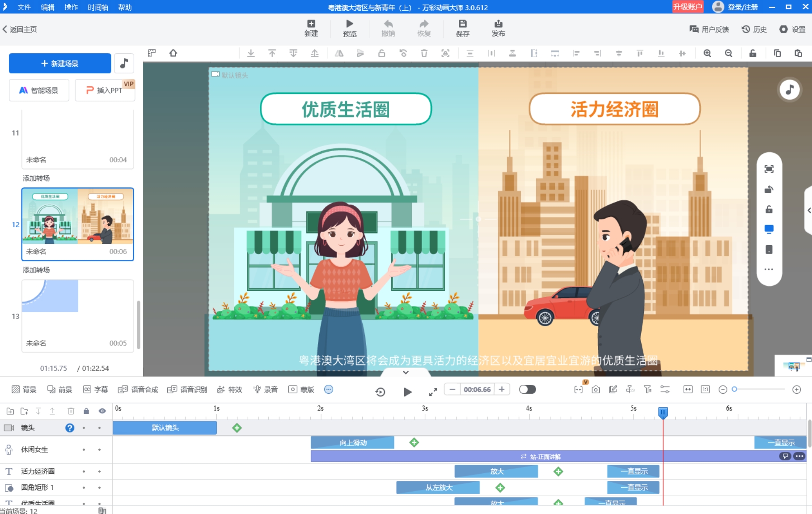
Task: Open the 文件 menu
Action: 24,7
